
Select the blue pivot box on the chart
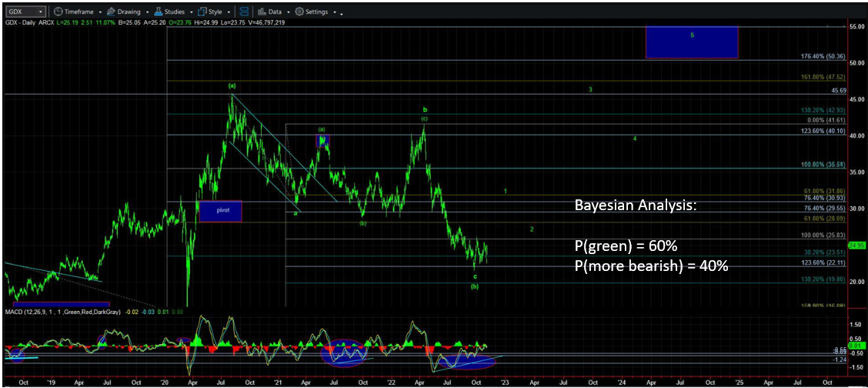(220, 211)
